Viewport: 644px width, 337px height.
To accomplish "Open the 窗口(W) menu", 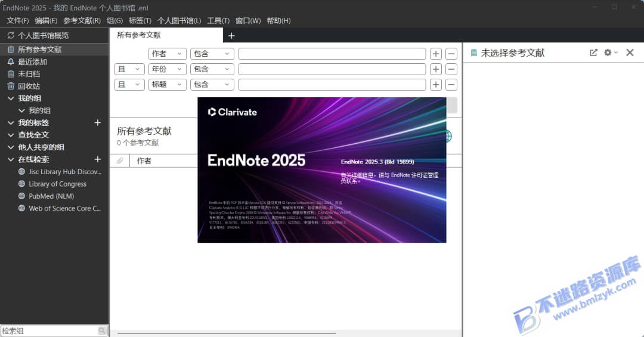I will 248,20.
